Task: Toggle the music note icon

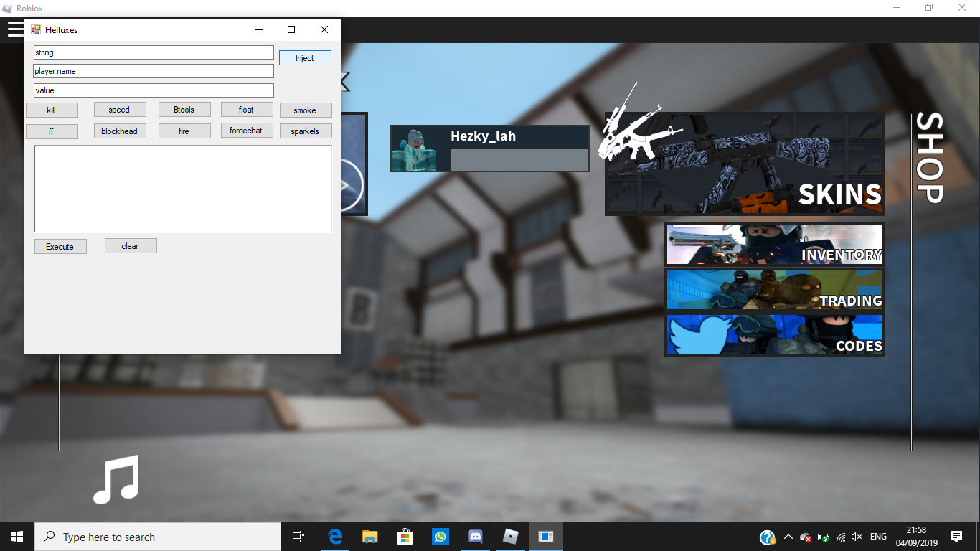Action: 116,479
